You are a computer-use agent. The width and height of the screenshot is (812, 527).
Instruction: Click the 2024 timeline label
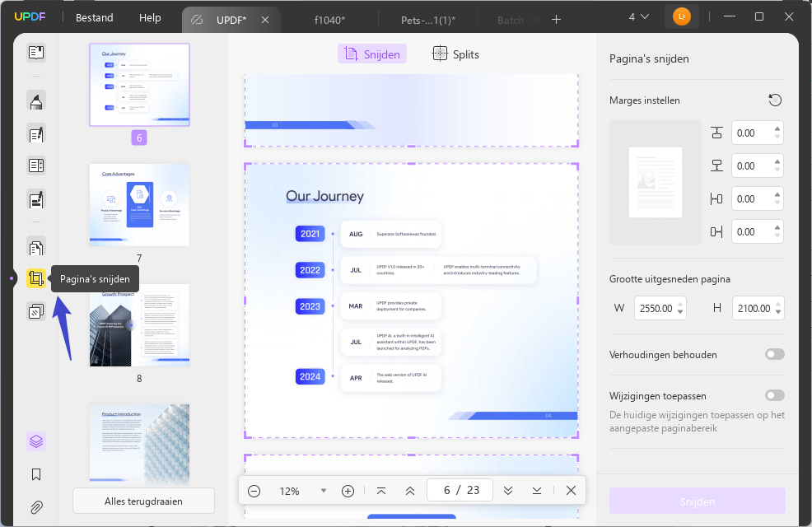310,377
